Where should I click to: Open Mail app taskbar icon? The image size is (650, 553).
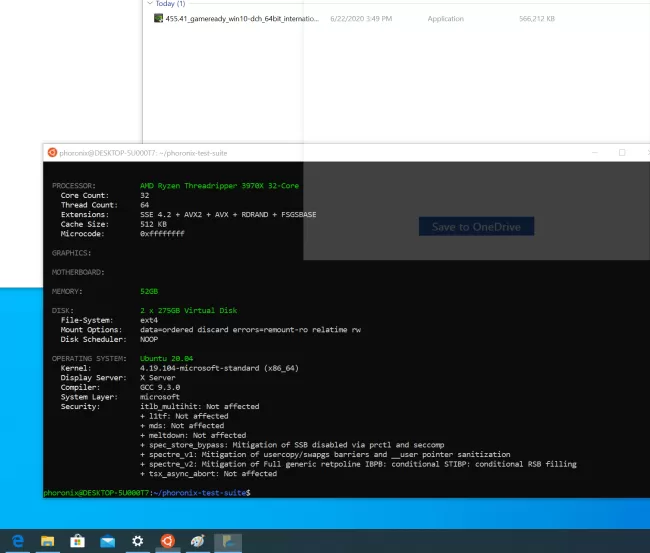tap(108, 541)
